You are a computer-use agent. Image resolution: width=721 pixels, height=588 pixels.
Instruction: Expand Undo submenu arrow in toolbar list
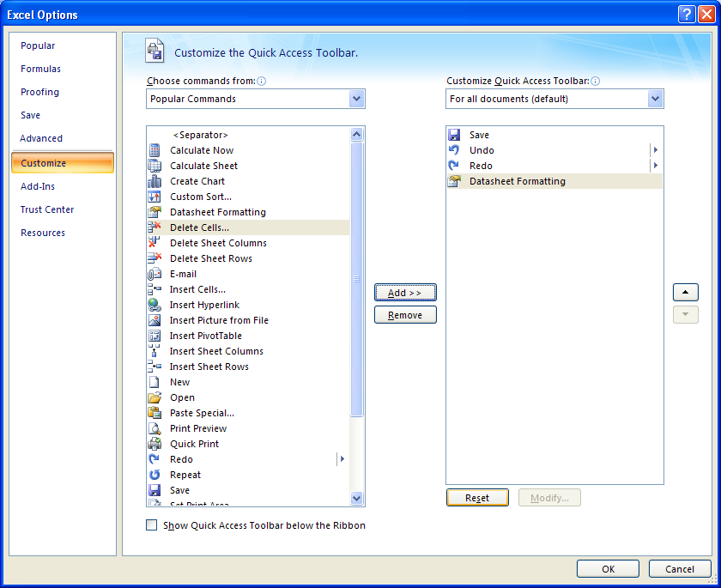pos(656,150)
